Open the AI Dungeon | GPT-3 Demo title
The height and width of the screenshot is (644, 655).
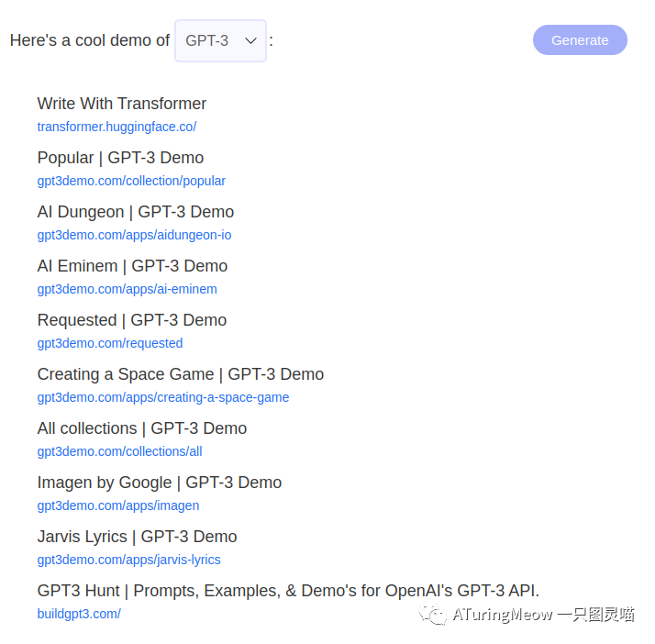point(136,212)
